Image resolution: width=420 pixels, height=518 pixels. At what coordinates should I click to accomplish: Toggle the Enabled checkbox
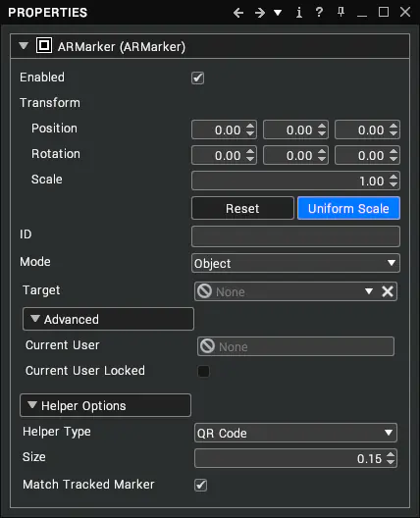pyautogui.click(x=197, y=78)
